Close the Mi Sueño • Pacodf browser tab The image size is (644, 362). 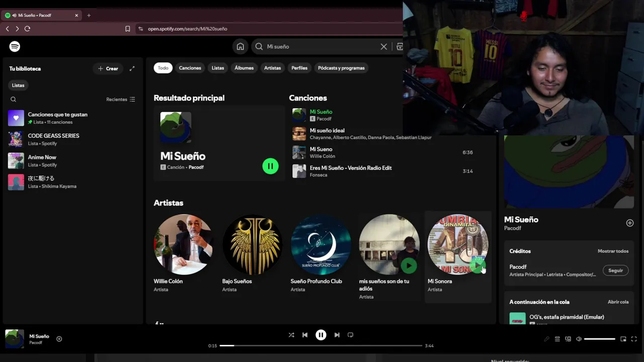(76, 15)
